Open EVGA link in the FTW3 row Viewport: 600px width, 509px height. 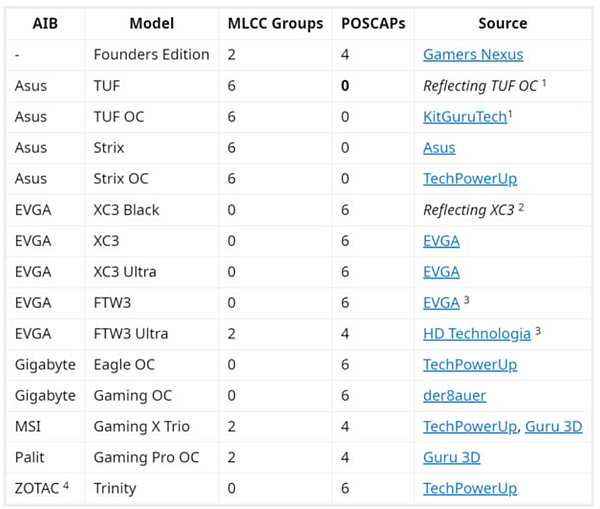(441, 303)
